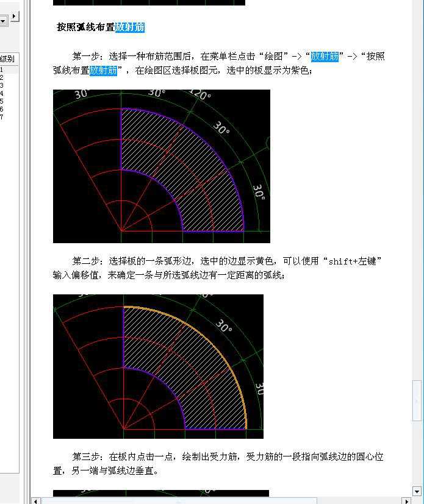Select row 5 in the 级别 list

pos(9,101)
